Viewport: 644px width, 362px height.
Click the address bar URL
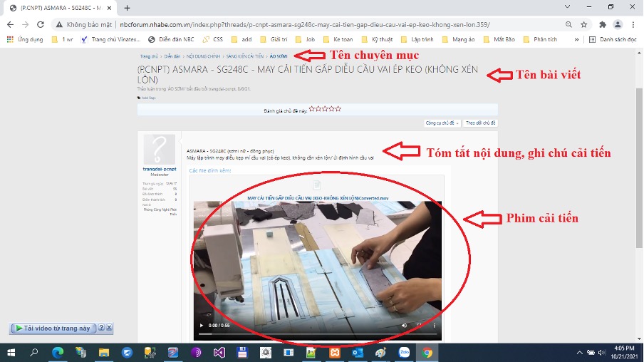(x=305, y=25)
